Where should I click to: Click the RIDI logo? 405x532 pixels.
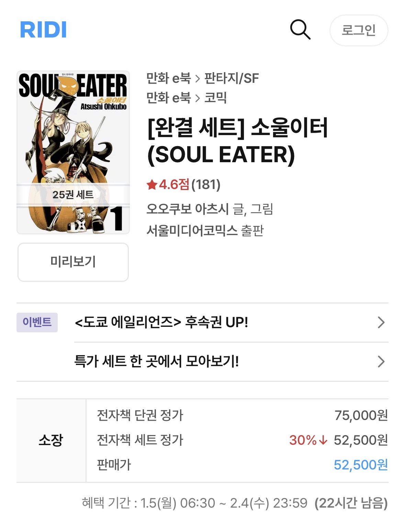(x=43, y=30)
